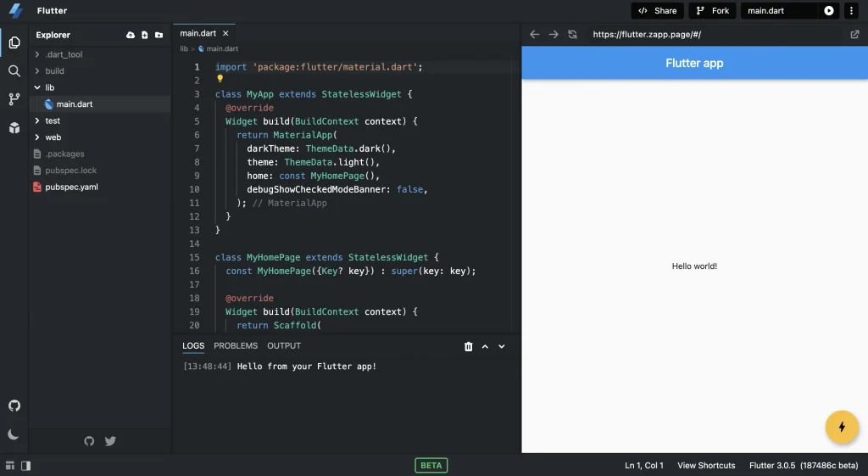Click the main.dart run target field

[779, 10]
